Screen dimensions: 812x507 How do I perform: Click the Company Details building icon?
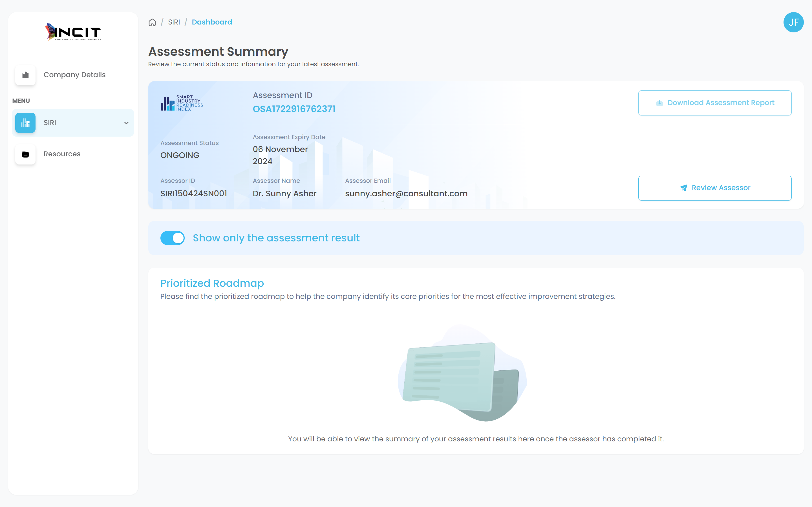coord(25,75)
